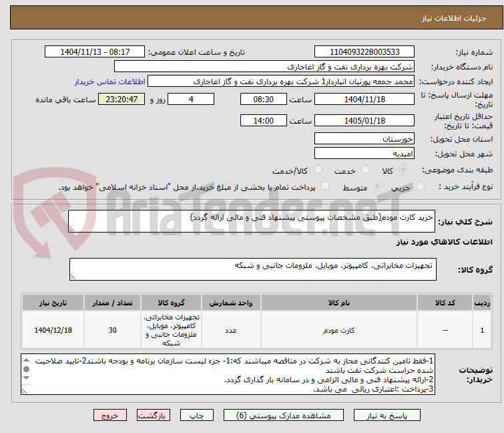Open اطلاعات تماس خریدار link
The height and width of the screenshot is (433, 504).
(110, 82)
